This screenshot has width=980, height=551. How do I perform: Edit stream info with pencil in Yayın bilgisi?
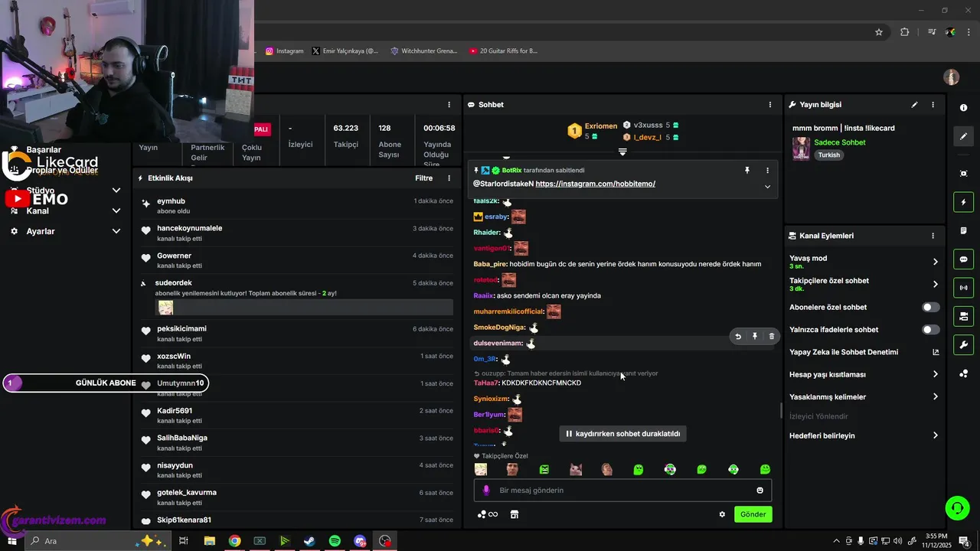pos(914,105)
